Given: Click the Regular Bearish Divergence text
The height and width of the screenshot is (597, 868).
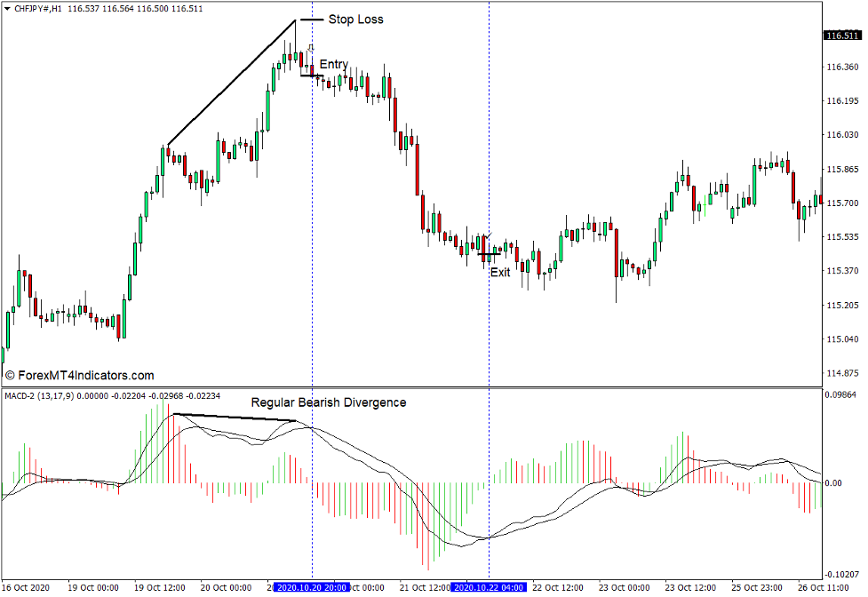Looking at the screenshot, I should [329, 402].
